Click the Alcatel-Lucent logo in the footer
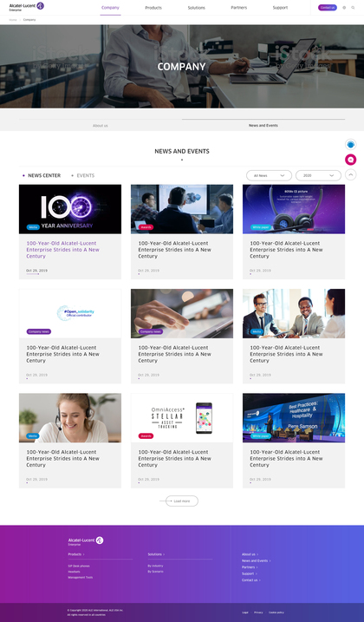Viewport: 364px width, 622px height. coord(86,541)
